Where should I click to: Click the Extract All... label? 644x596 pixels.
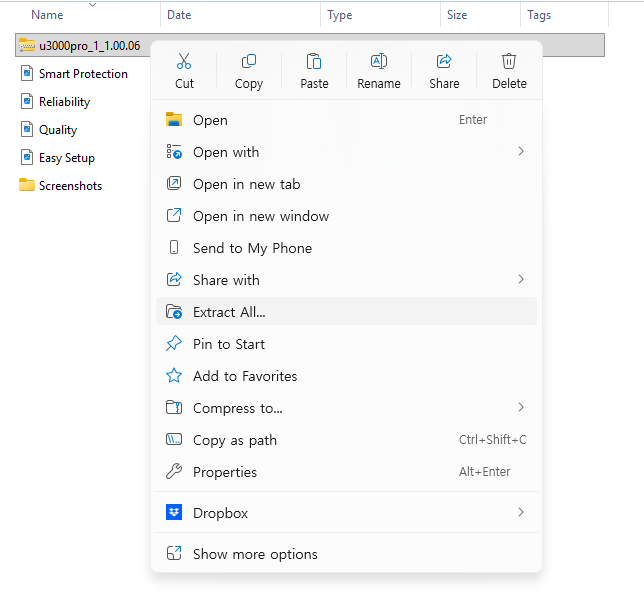point(229,312)
